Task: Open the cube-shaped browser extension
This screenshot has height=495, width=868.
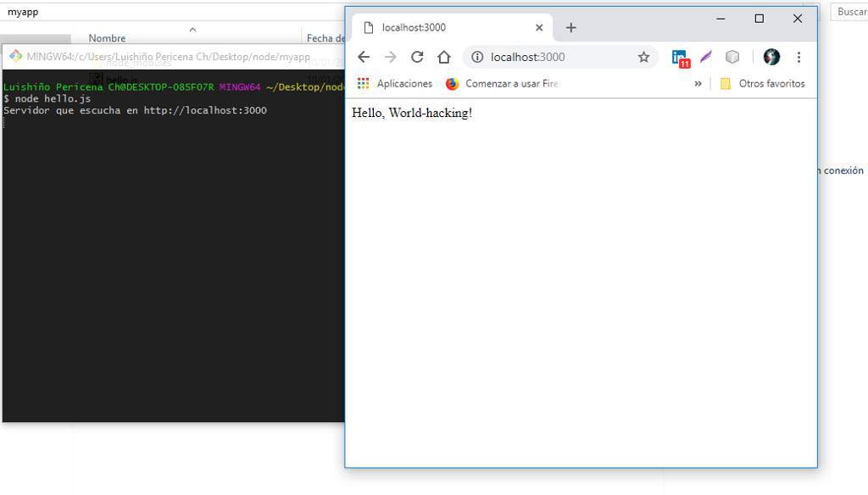Action: 732,57
